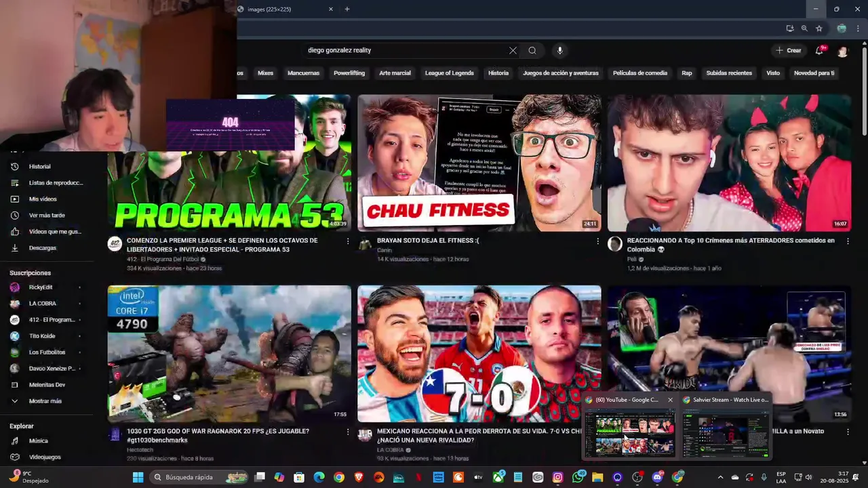The image size is (868, 488).
Task: Filter by the Historia chip
Action: click(x=498, y=73)
